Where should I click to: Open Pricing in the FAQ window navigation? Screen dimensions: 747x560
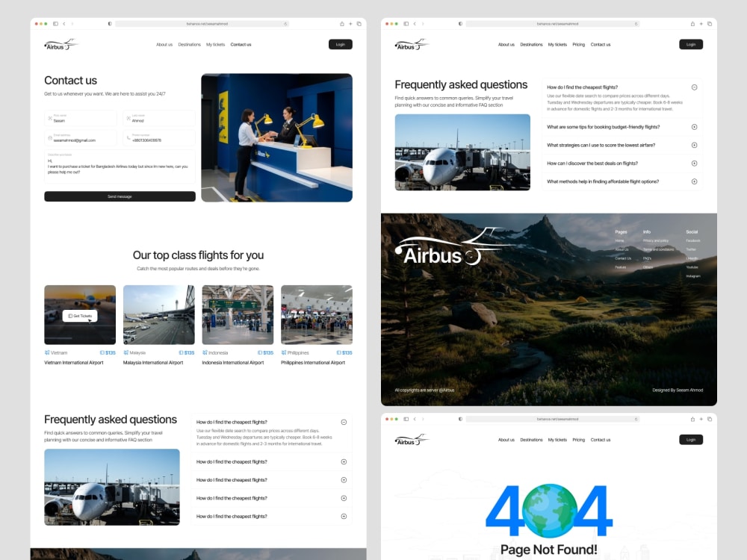[x=578, y=44]
